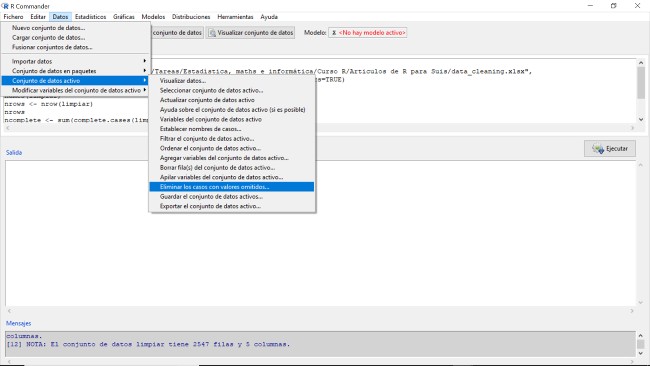Click the script editor vertical scrollbar thumb
This screenshot has width=650, height=366.
[x=641, y=82]
